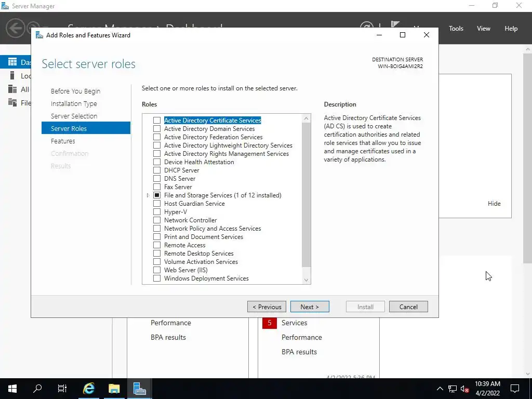Select Host Guardian Service role text

pyautogui.click(x=194, y=204)
